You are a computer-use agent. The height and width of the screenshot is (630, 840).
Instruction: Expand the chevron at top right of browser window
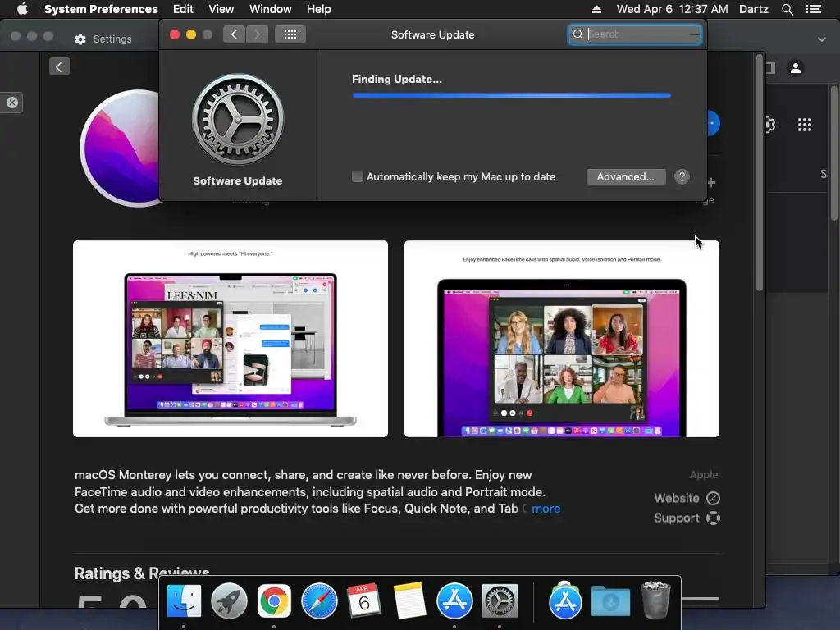821,39
